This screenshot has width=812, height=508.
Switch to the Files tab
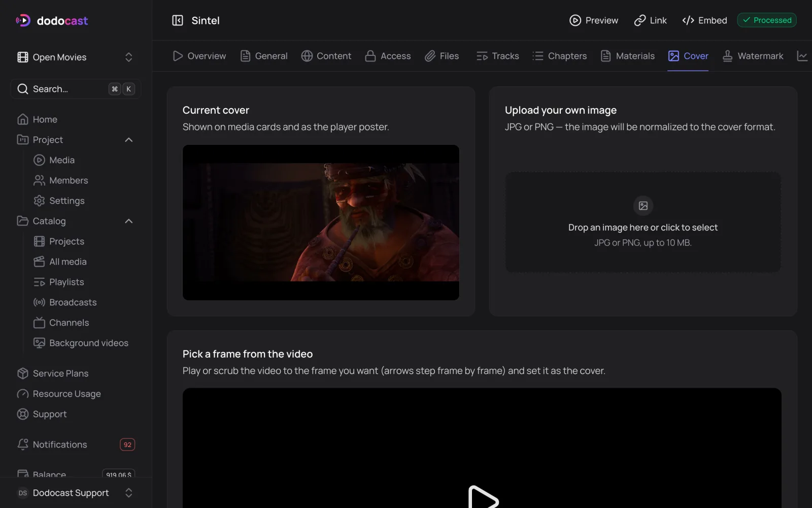click(x=442, y=56)
